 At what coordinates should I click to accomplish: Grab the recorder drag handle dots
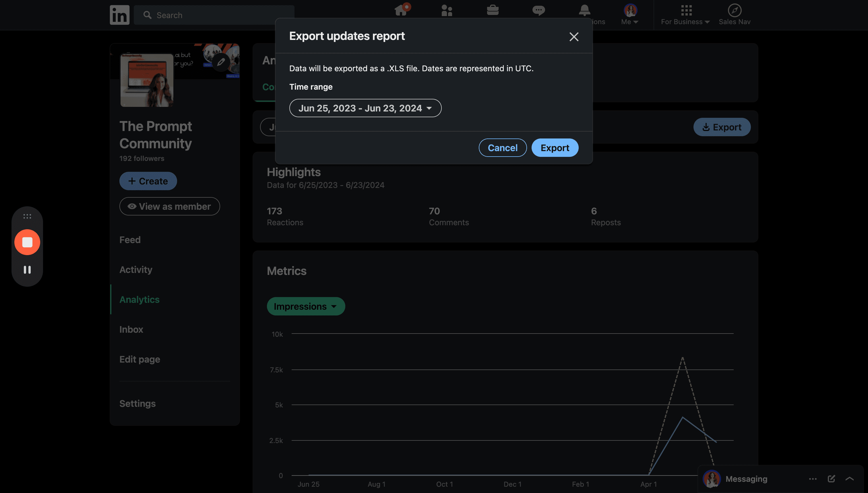27,216
